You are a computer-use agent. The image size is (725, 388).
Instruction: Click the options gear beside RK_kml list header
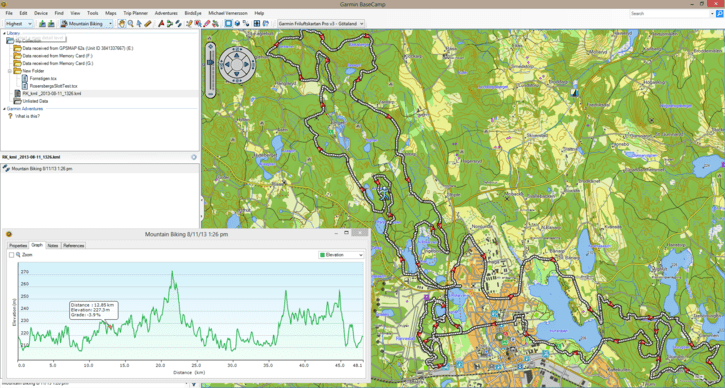point(194,157)
